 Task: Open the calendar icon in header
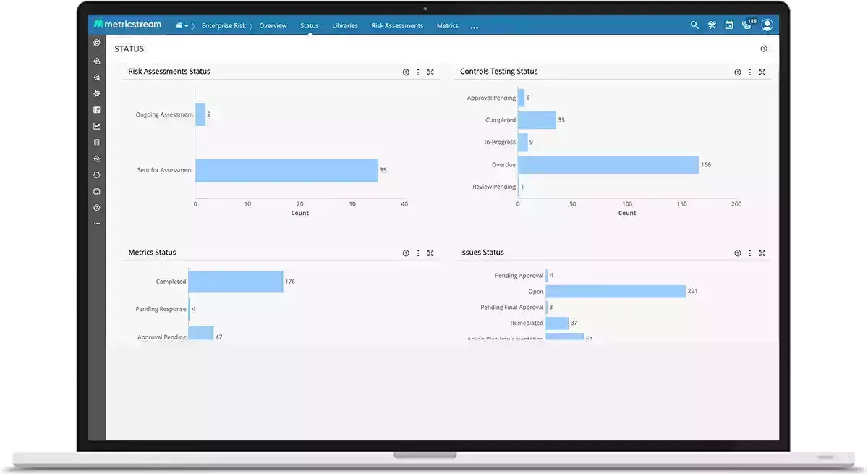tap(729, 25)
